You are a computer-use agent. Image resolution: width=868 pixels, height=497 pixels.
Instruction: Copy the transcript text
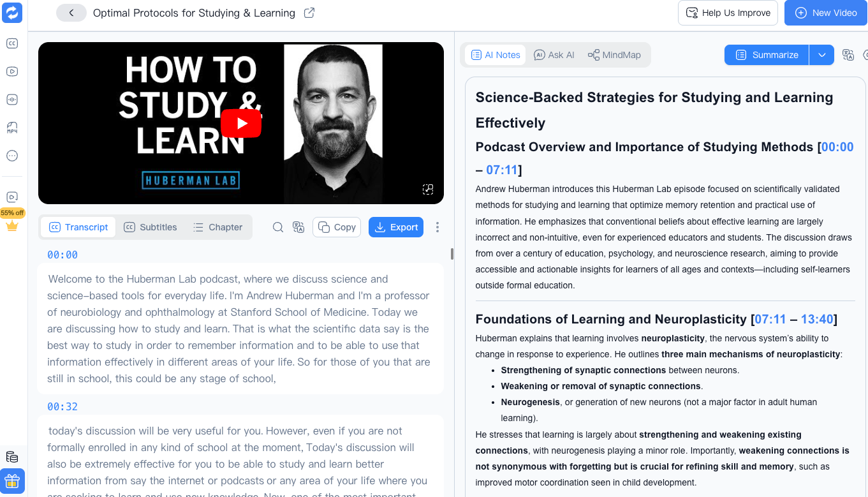337,227
